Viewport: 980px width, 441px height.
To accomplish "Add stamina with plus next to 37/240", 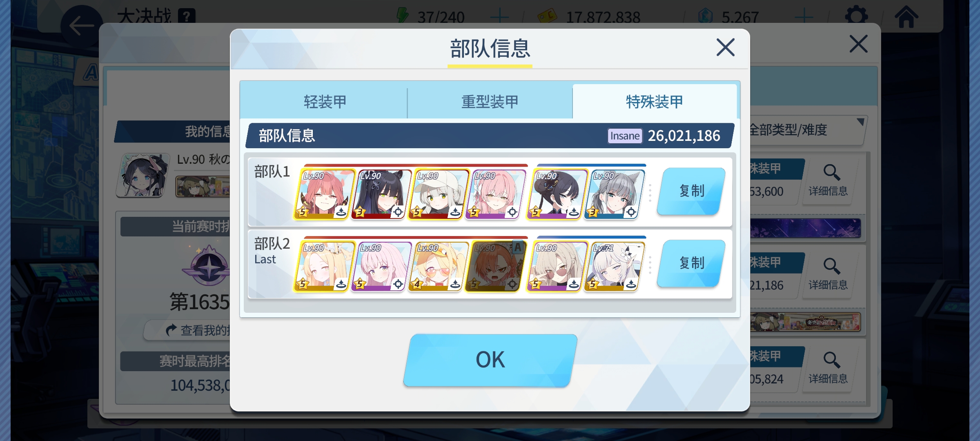I will 499,17.
